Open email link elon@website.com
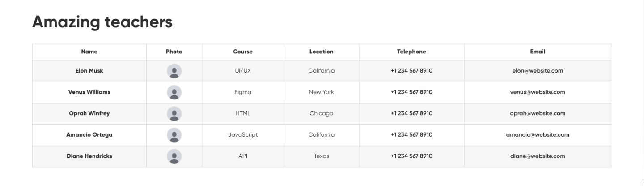This screenshot has width=644, height=186. [538, 71]
